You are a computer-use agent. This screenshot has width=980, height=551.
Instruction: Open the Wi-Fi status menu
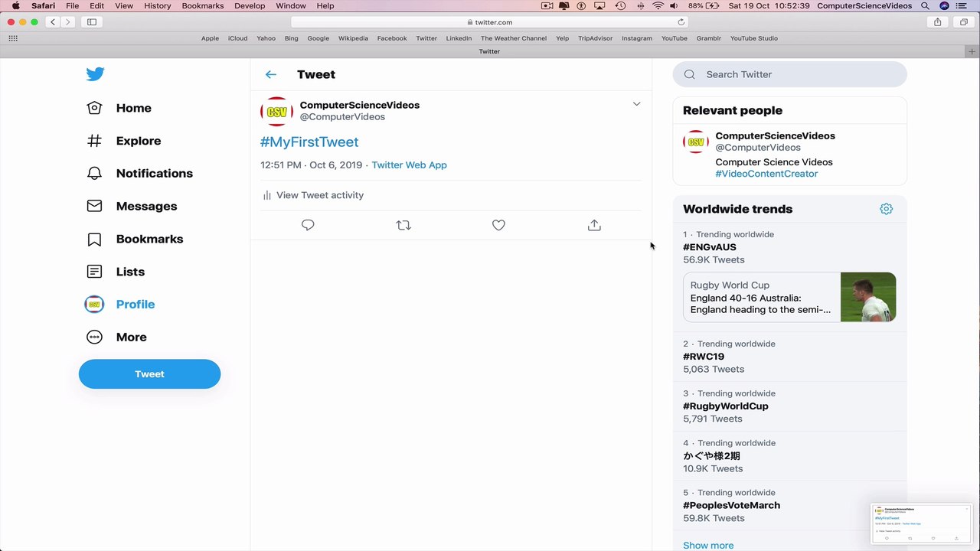[658, 6]
